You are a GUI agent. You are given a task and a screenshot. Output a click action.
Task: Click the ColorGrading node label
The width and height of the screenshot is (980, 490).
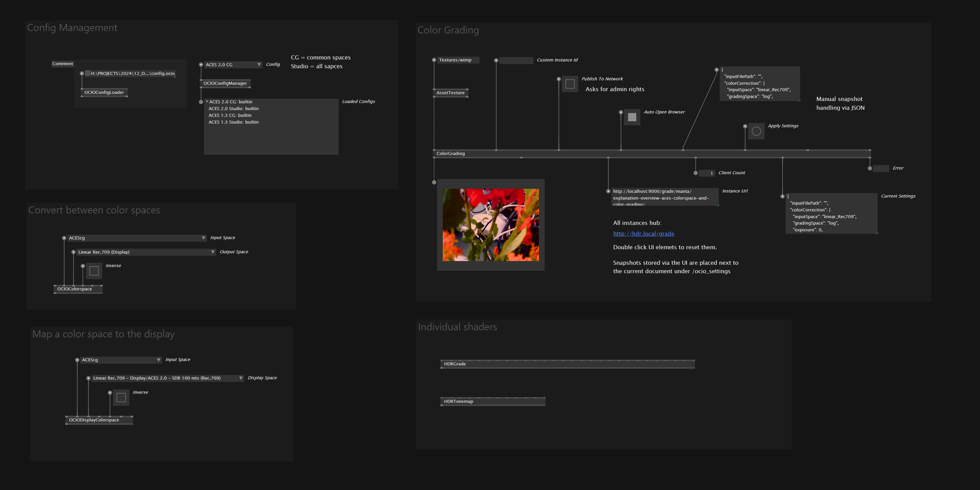click(451, 153)
